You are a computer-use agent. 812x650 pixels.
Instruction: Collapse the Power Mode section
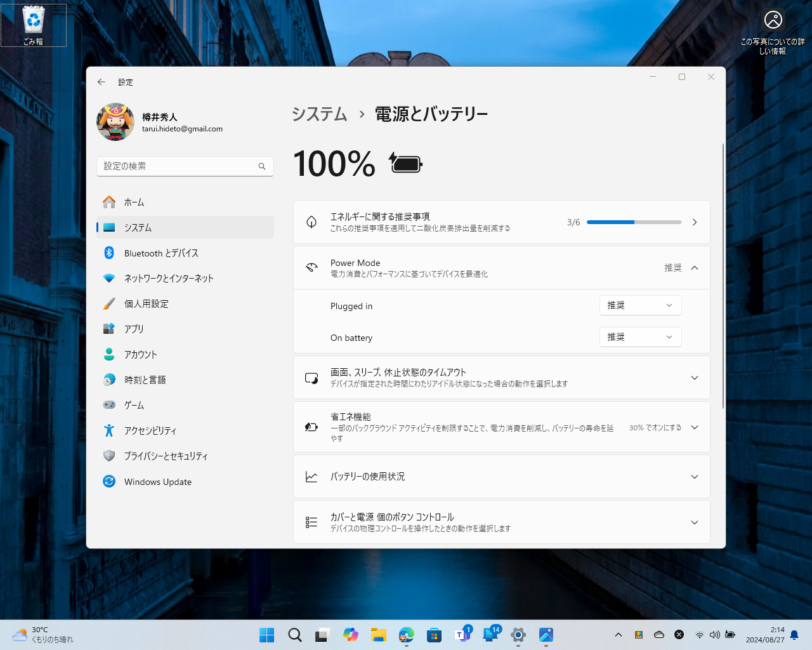pos(694,267)
